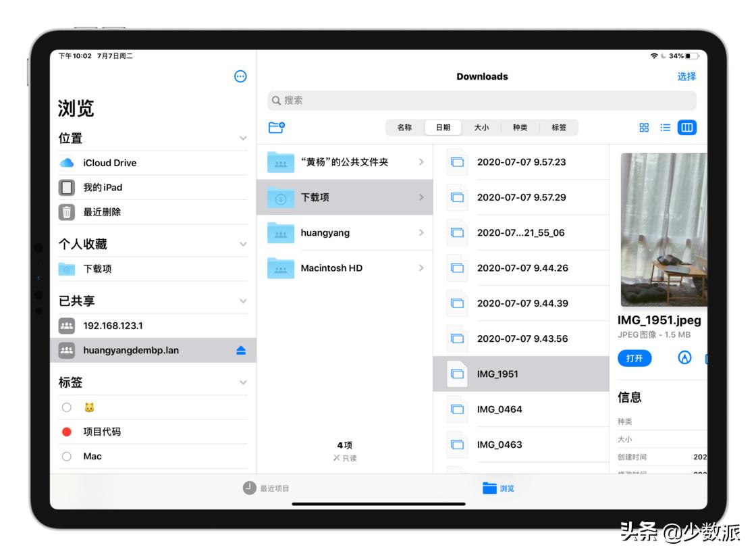Screen dimensions: 756x558
Task: Open the more options icon in sidebar
Action: coord(241,76)
